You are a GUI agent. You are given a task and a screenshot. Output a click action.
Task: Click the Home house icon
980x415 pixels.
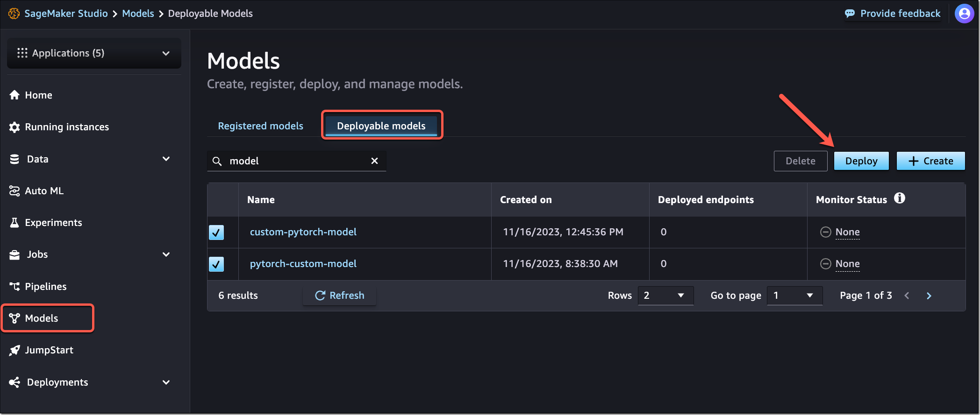click(x=14, y=95)
